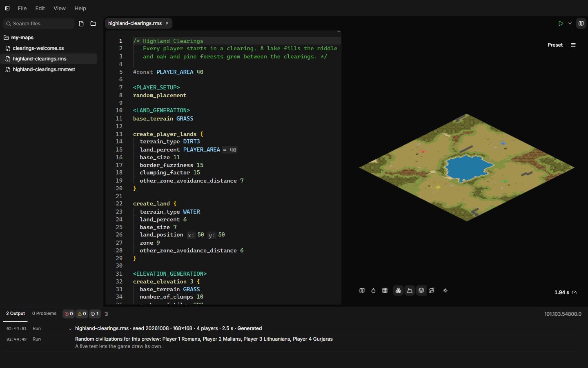
Task: Toggle the objects cluster layer icon
Action: point(398,290)
